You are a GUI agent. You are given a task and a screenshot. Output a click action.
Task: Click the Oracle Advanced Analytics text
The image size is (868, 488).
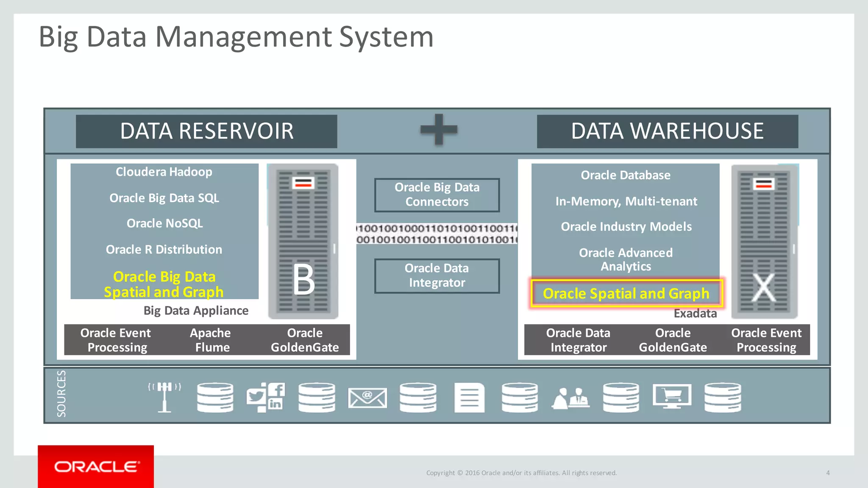[626, 259]
